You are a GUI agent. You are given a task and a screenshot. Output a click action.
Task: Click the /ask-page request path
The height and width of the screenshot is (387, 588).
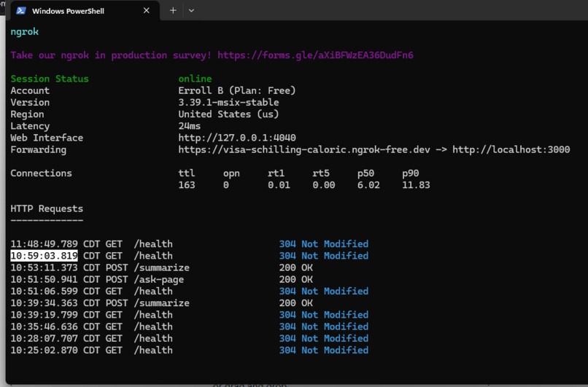(x=159, y=279)
